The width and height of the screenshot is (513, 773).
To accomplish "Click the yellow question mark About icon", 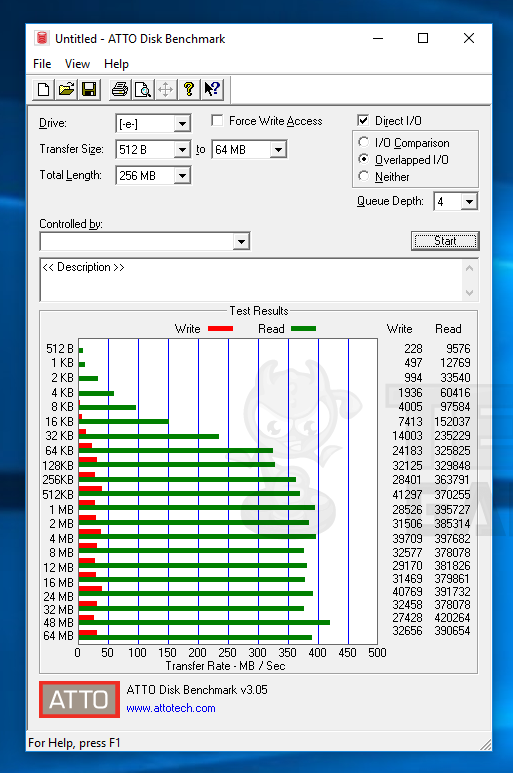I will pyautogui.click(x=189, y=89).
